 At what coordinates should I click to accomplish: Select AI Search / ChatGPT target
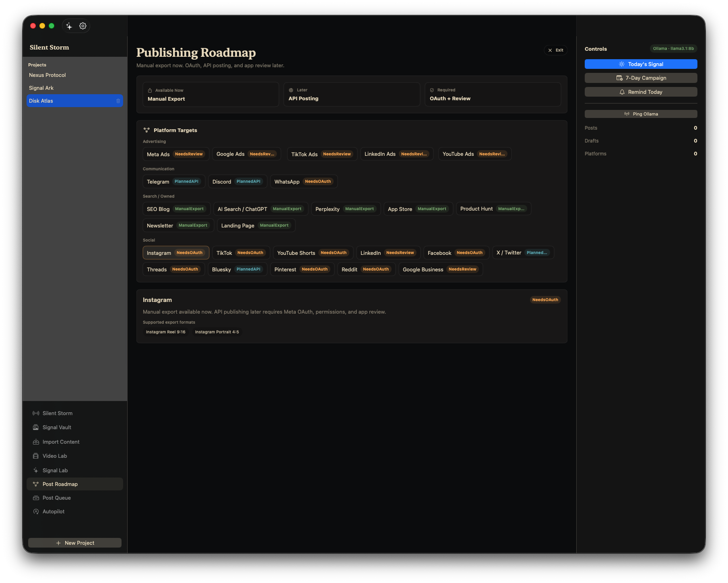(261, 209)
